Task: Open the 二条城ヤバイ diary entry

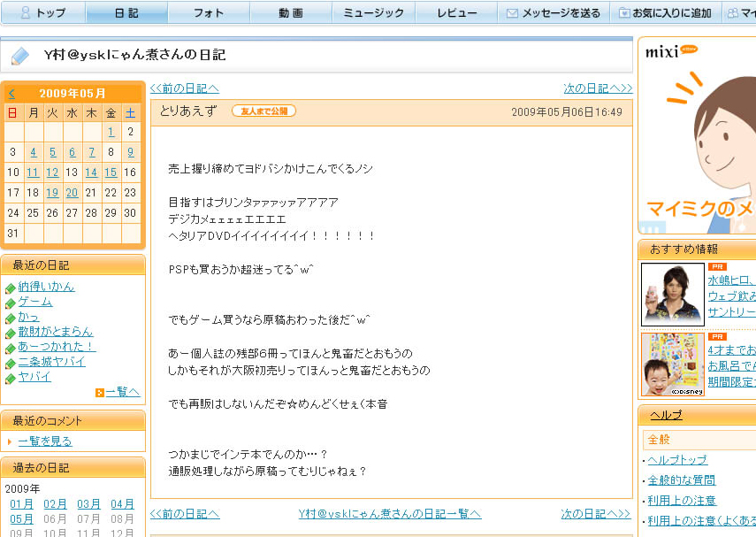Action: tap(53, 362)
